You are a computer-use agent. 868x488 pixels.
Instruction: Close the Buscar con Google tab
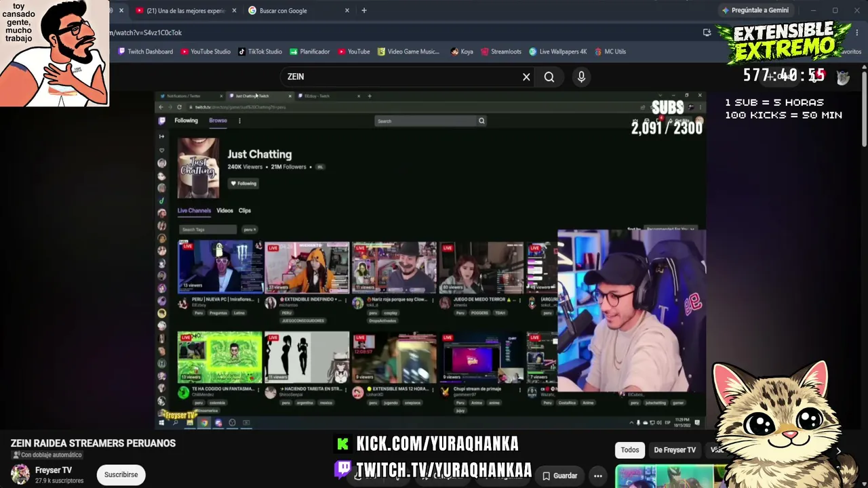347,10
